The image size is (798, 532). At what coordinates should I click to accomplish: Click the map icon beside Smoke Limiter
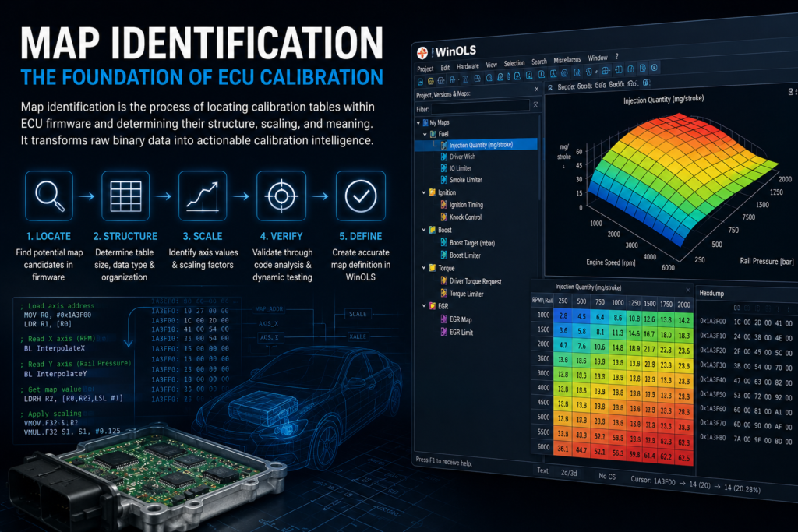coord(443,179)
